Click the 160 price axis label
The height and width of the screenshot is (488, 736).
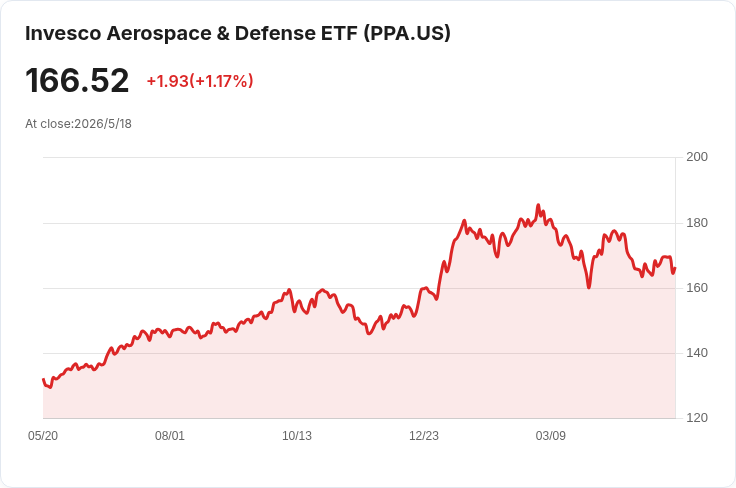tap(697, 288)
